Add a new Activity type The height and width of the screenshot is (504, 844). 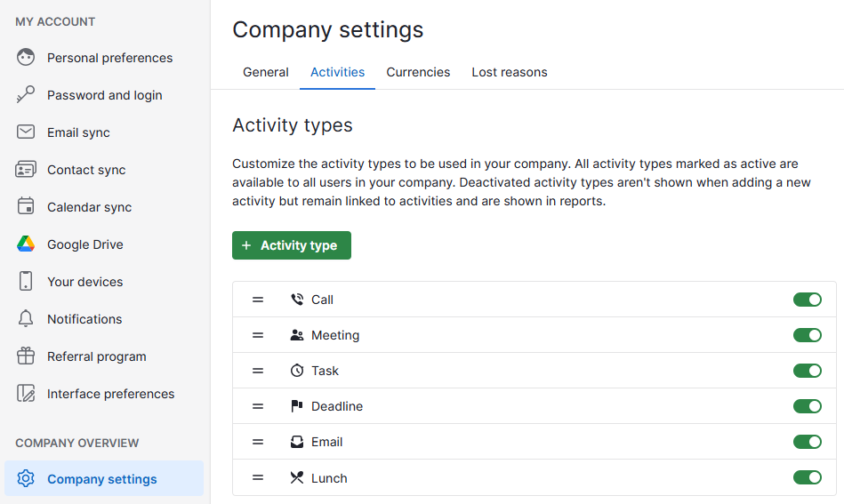(x=292, y=245)
